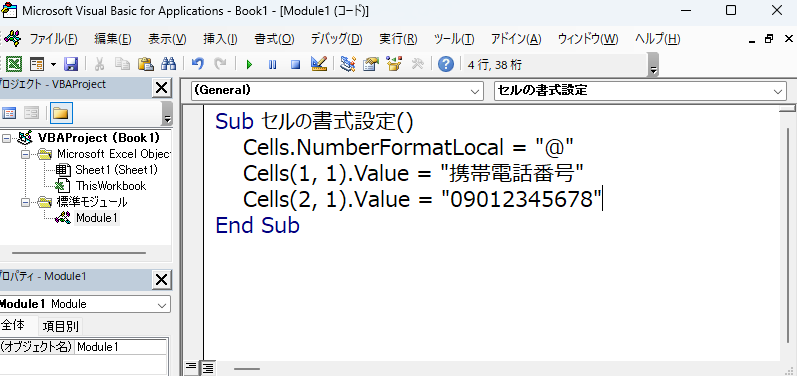Select ThisWorkbook in project tree
Viewport: 797px width, 376px height.
click(111, 186)
